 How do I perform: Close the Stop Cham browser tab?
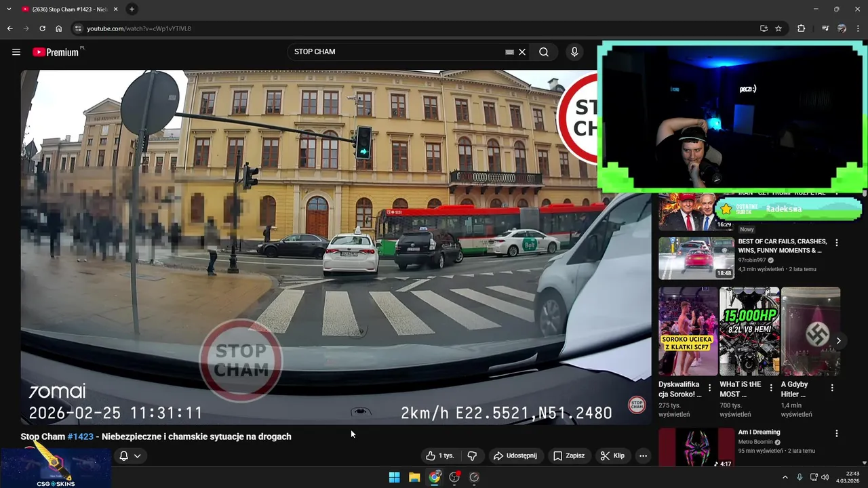click(x=115, y=9)
